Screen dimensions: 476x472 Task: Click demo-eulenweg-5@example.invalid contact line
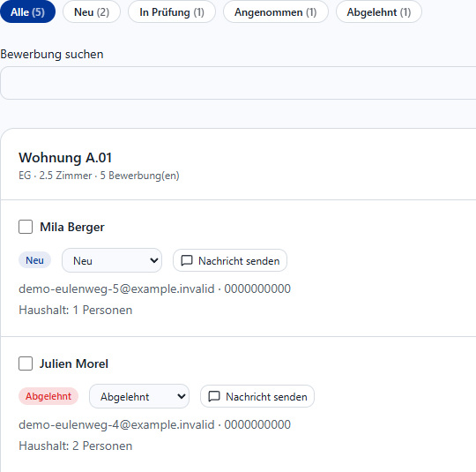tap(154, 288)
